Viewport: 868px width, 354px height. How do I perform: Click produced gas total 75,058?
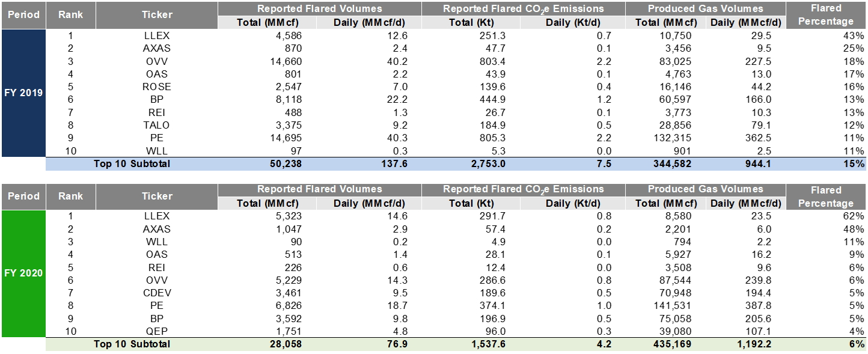click(x=676, y=319)
